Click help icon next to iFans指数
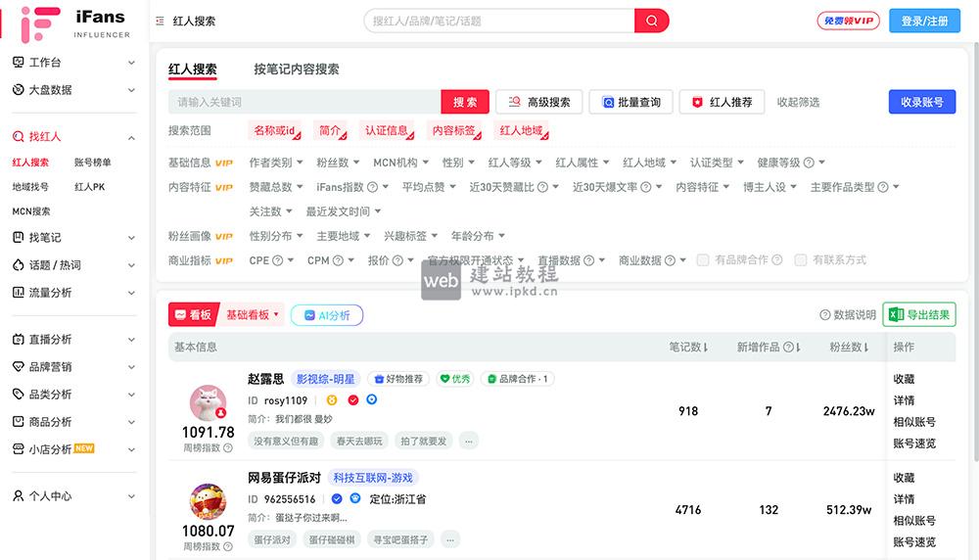Viewport: 979px width, 560px height. (x=372, y=187)
